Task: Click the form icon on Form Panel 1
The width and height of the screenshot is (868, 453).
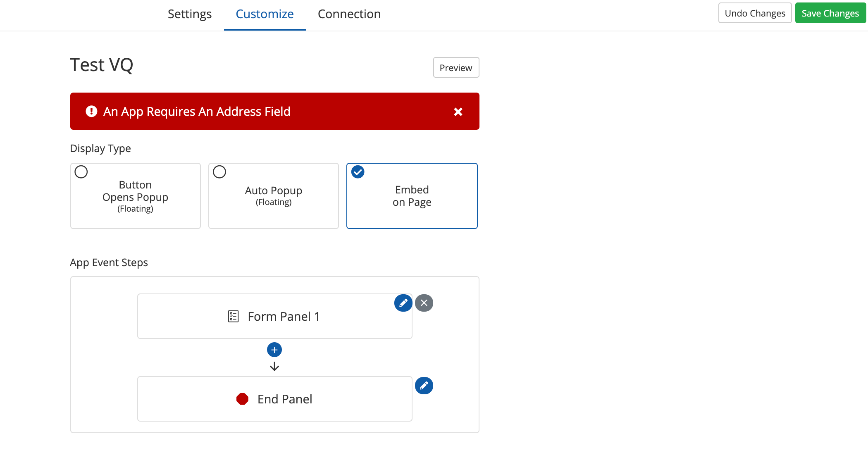Action: click(233, 317)
